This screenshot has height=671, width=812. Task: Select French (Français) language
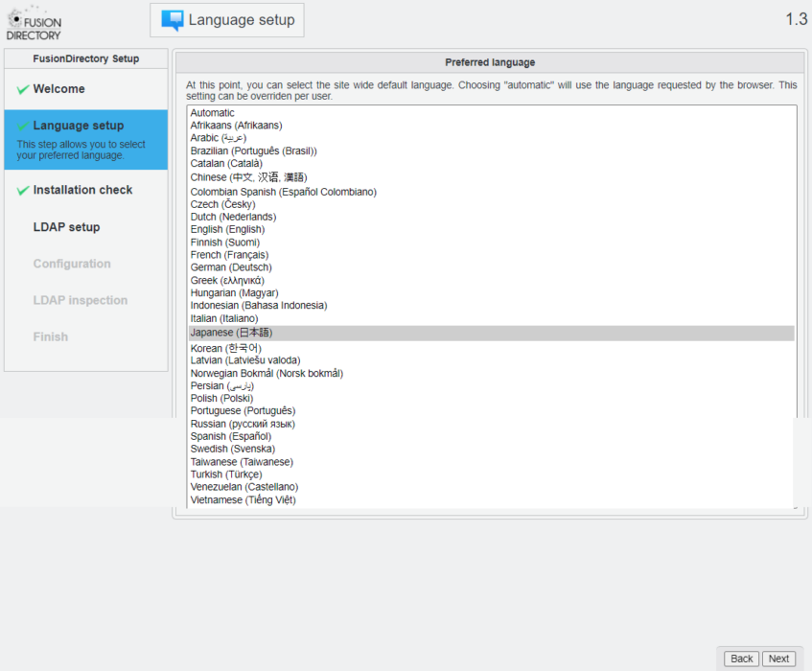(x=229, y=255)
